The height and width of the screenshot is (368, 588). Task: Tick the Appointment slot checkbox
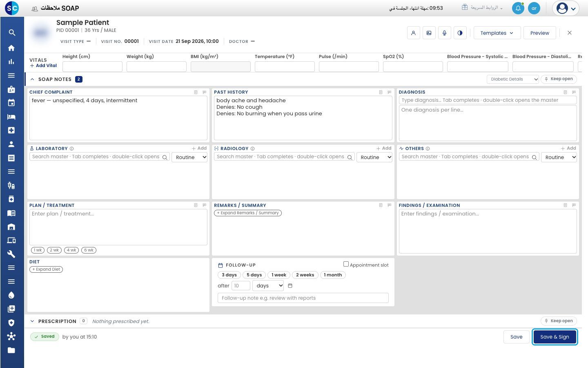tap(346, 264)
